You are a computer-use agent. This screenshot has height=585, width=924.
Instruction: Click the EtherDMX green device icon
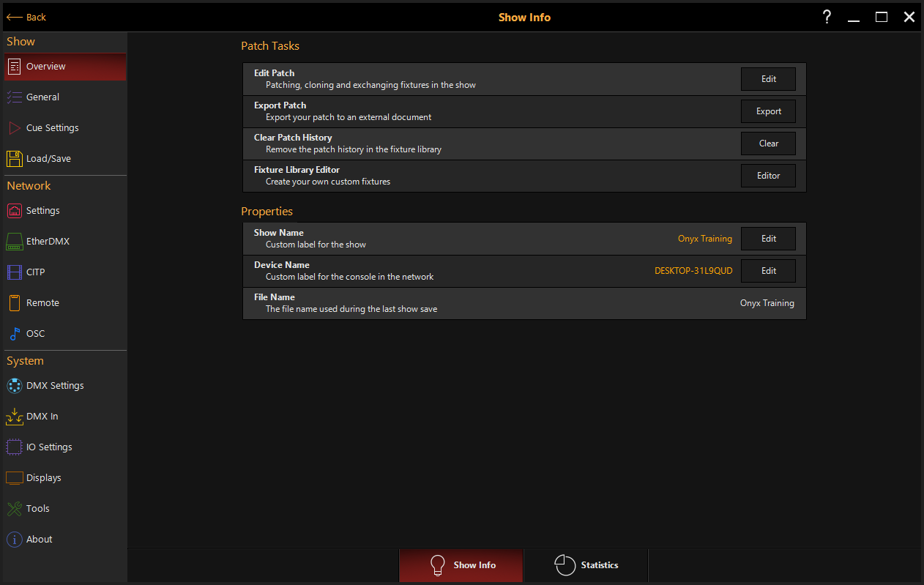[x=14, y=242]
